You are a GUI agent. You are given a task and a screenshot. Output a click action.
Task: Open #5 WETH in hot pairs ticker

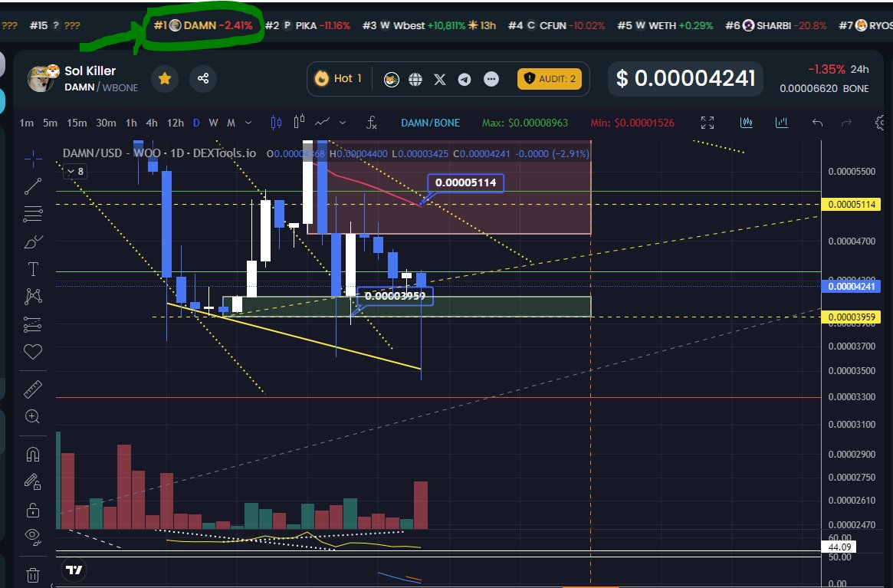pos(665,25)
